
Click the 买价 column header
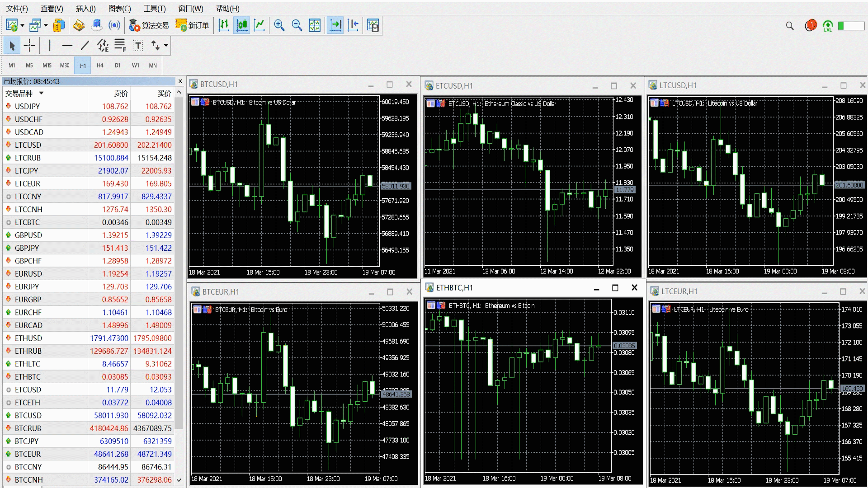click(164, 94)
